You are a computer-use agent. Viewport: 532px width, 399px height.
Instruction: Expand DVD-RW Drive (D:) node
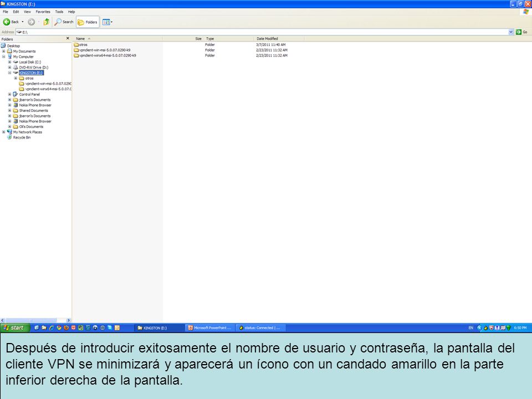[10, 68]
